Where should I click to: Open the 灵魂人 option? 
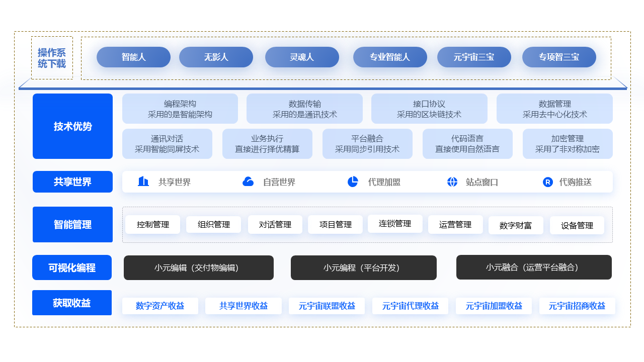point(302,57)
